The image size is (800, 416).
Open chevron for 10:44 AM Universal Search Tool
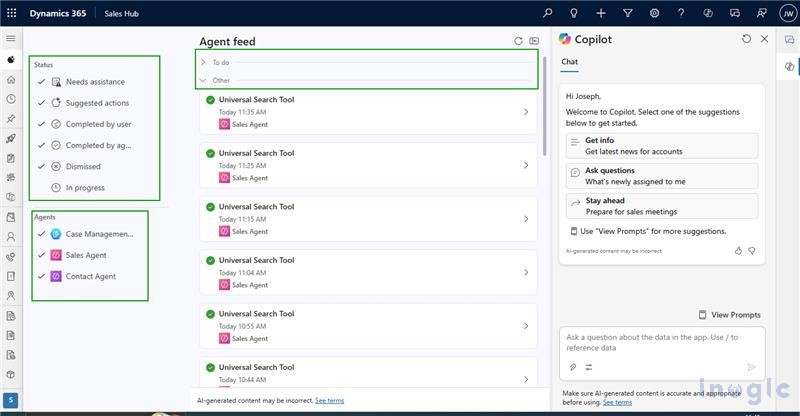point(526,379)
